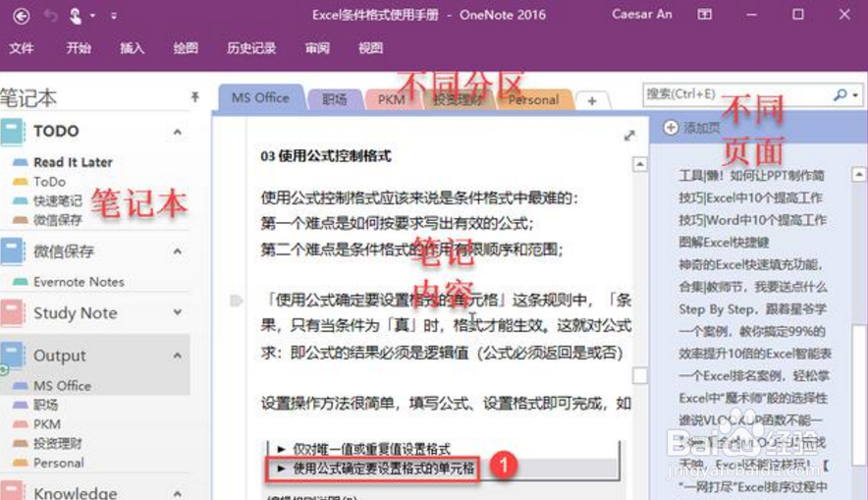Select 职场 section in Output tree
This screenshot has height=500, width=868.
45,405
